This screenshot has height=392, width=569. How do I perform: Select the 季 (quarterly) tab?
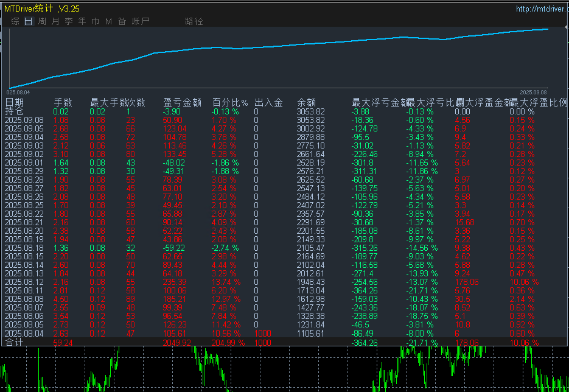[x=69, y=21]
